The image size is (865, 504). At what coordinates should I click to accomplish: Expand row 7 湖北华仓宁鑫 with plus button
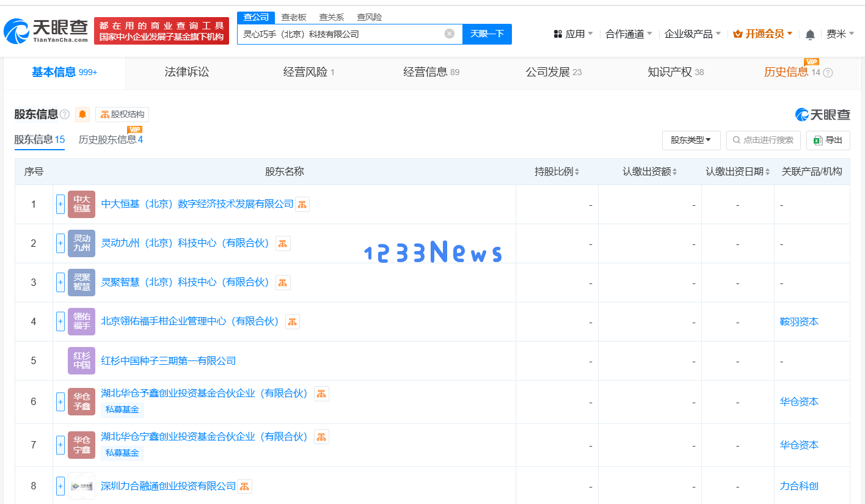point(60,445)
